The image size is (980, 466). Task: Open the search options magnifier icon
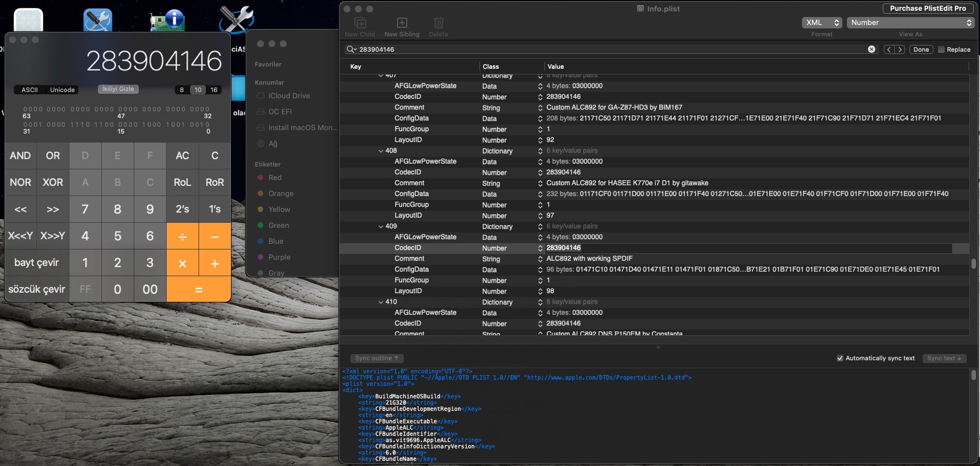click(351, 49)
